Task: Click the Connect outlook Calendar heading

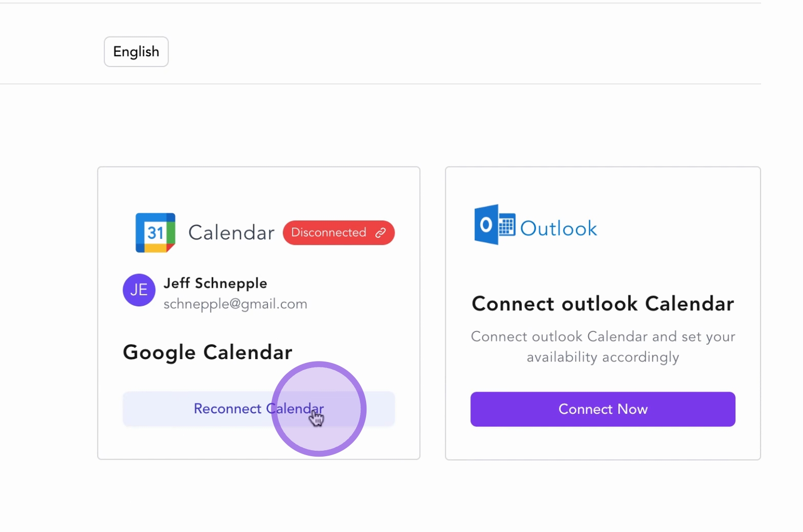Action: (602, 304)
